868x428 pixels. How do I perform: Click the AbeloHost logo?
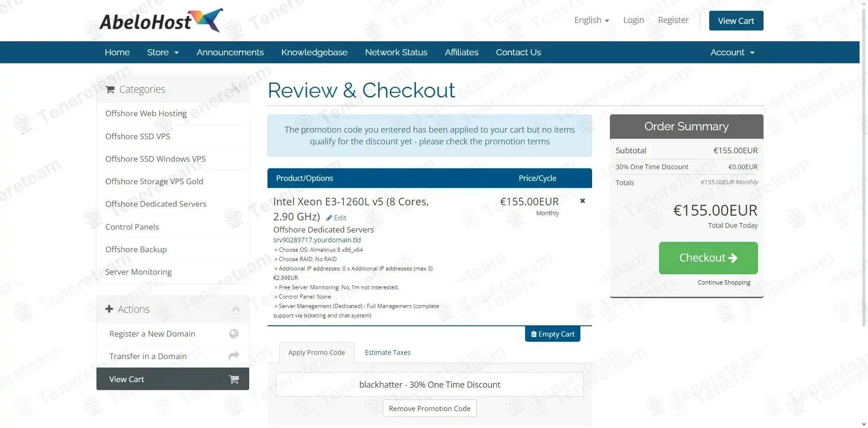click(x=161, y=20)
